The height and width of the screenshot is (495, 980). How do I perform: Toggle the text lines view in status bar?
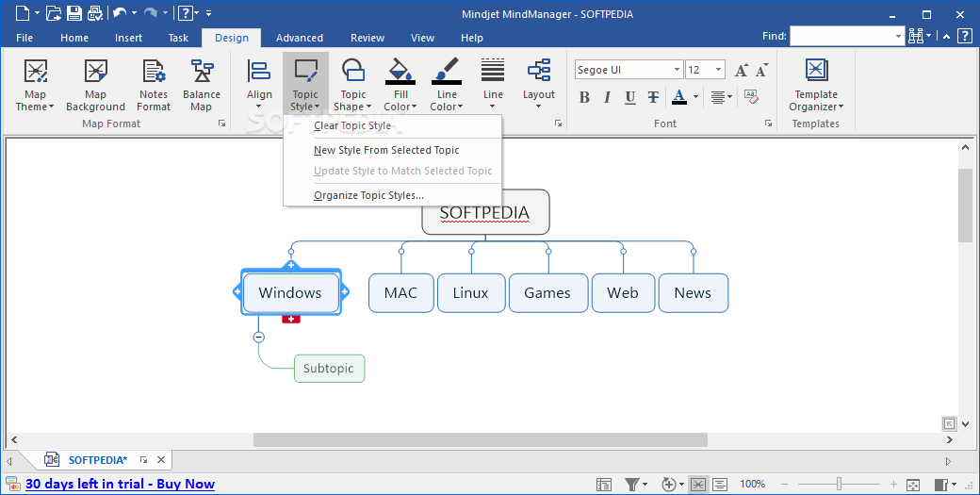click(x=720, y=485)
